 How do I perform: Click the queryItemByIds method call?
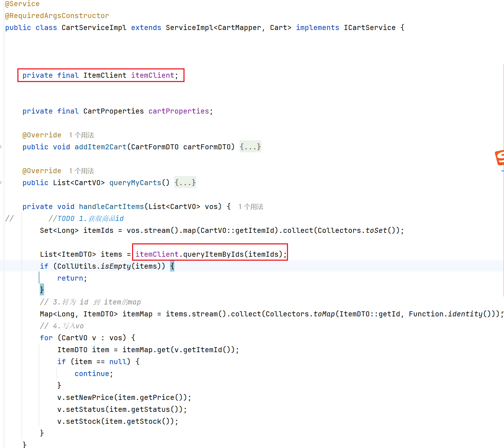213,255
